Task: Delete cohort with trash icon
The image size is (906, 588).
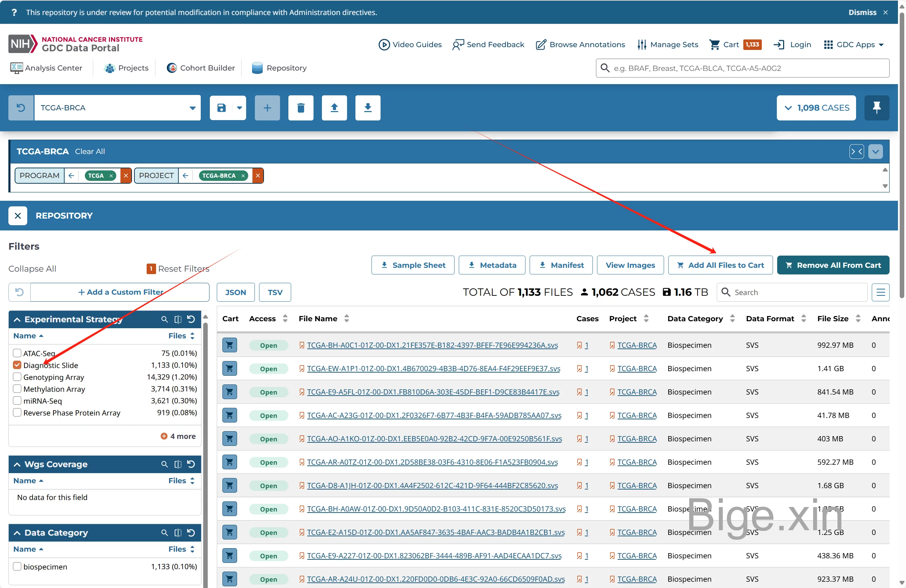Action: click(x=301, y=108)
